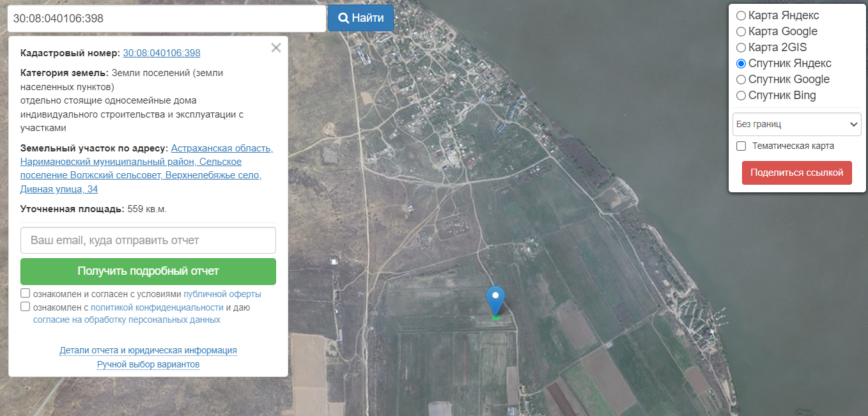868x416 pixels.
Task: Open the Астраханская область address link
Action: (x=222, y=148)
